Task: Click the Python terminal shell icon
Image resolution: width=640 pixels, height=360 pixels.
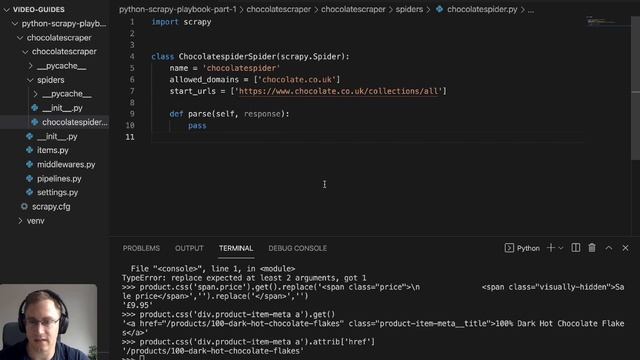Action: click(x=509, y=248)
